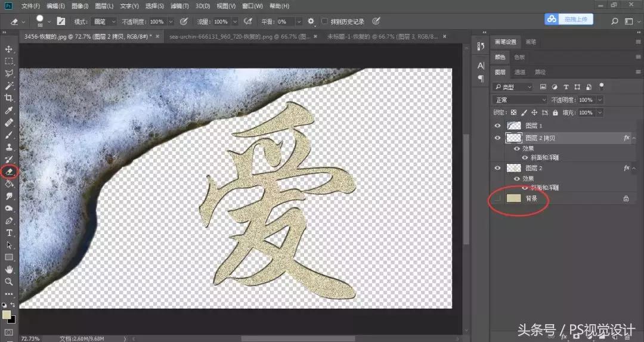Open the Character panel icon
The image size is (644, 342).
(481, 66)
